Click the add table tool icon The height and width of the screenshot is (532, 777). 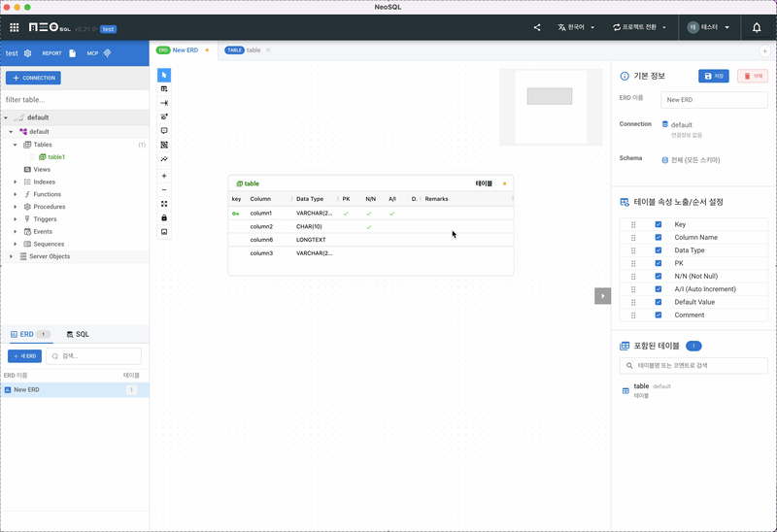coord(164,89)
